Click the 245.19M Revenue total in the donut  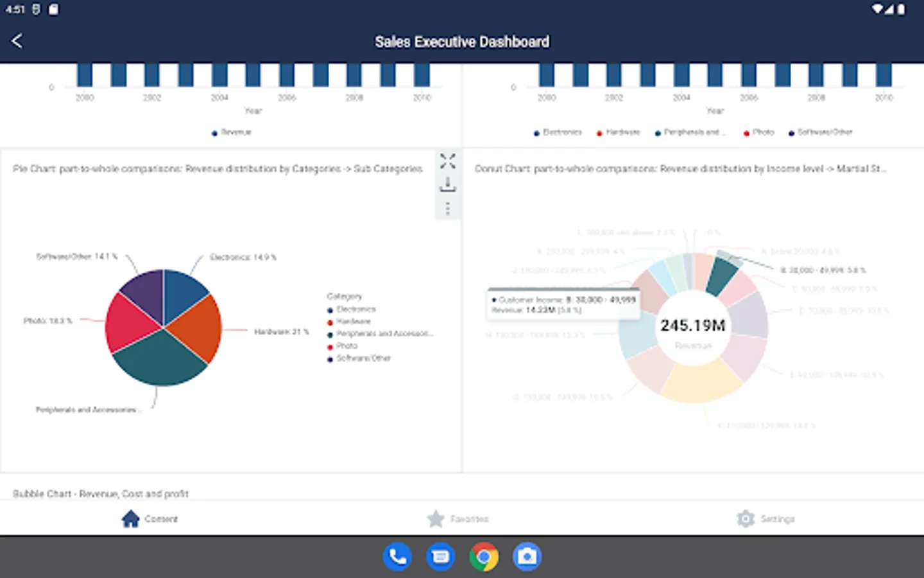pos(693,326)
